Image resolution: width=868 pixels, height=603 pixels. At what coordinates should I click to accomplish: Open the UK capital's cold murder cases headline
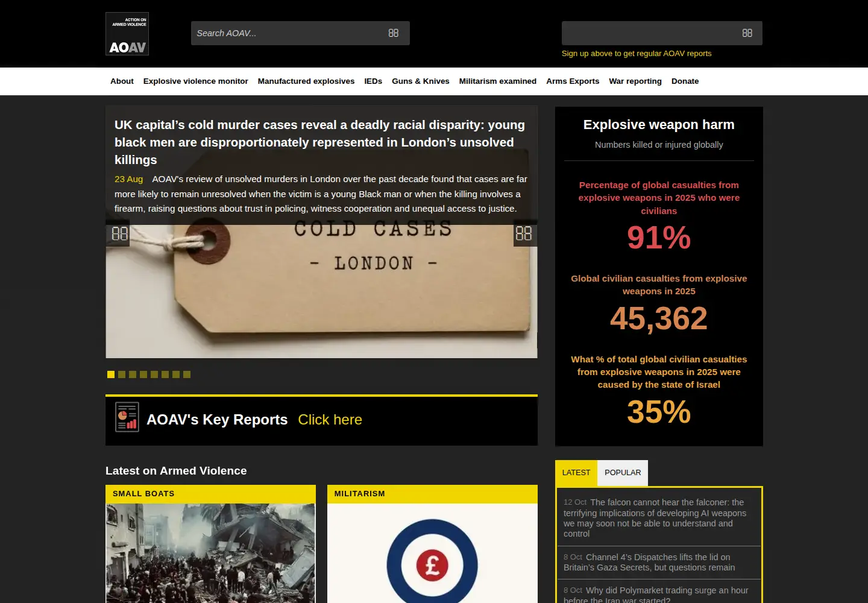click(320, 142)
